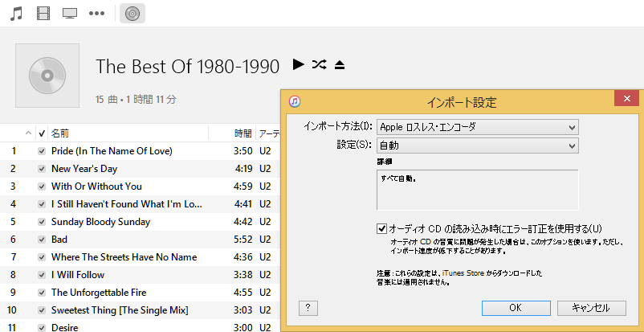Uncheck I Still Haven't Found track
Viewport: 644px width, 332px height.
[x=42, y=204]
